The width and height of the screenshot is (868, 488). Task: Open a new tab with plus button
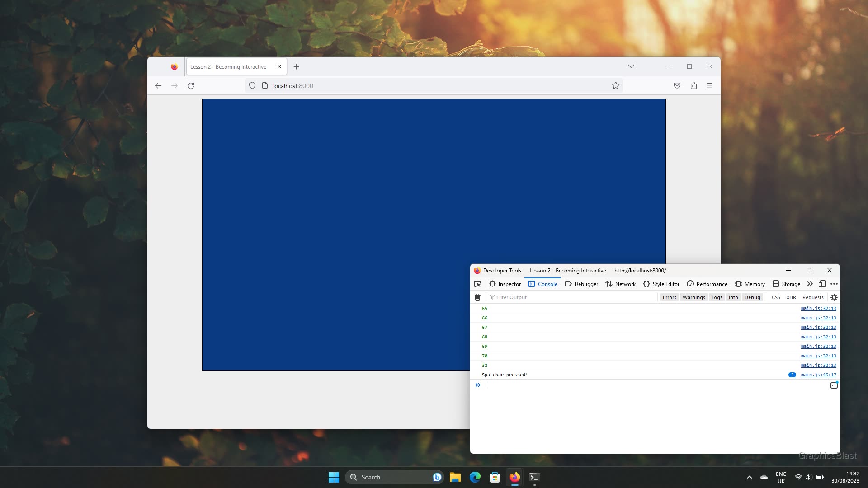tap(296, 67)
